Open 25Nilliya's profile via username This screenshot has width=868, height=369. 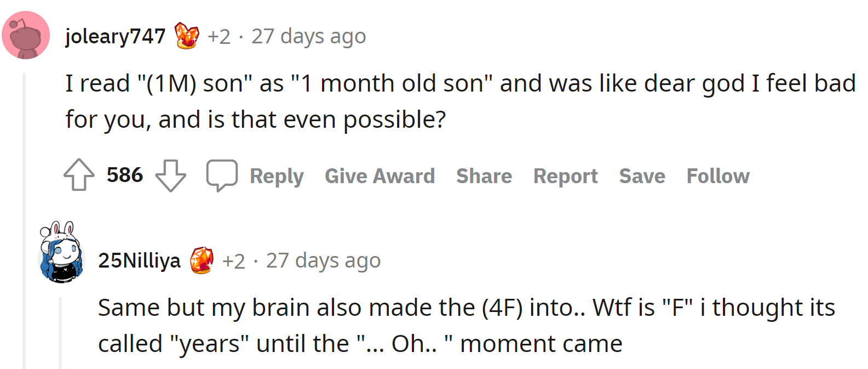pyautogui.click(x=141, y=260)
